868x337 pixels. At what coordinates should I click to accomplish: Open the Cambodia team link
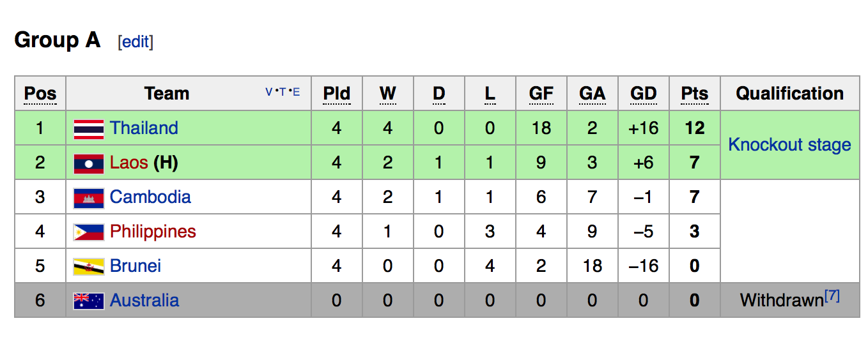click(x=150, y=197)
